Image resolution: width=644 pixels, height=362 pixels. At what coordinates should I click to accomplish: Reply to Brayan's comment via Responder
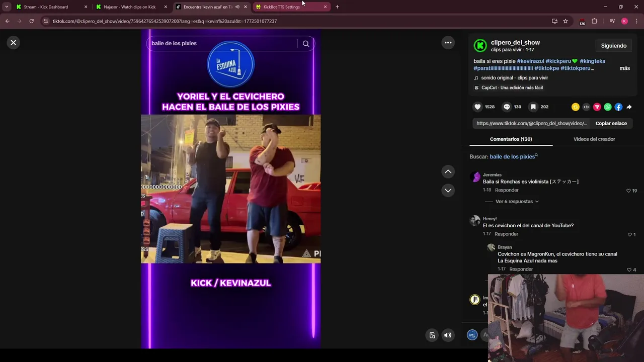521,269
